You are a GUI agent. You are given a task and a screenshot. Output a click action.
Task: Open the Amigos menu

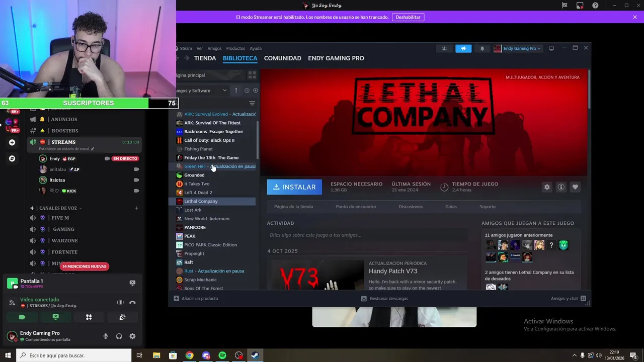pos(214,49)
